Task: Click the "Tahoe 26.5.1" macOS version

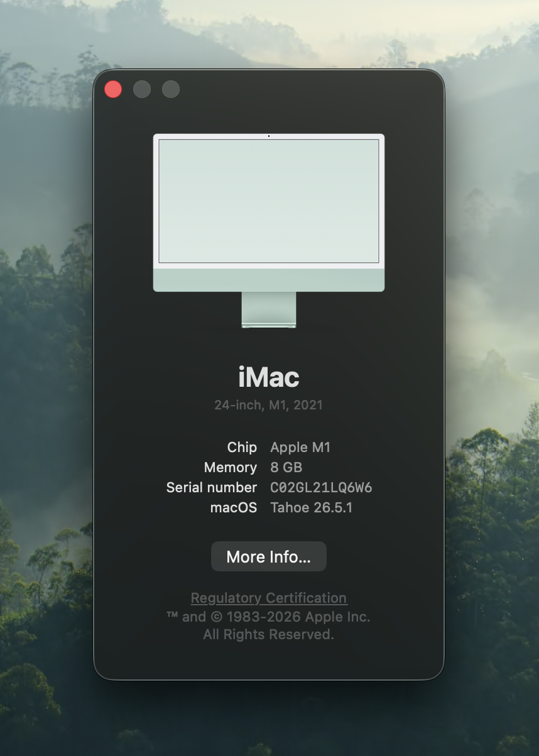Action: coord(311,507)
